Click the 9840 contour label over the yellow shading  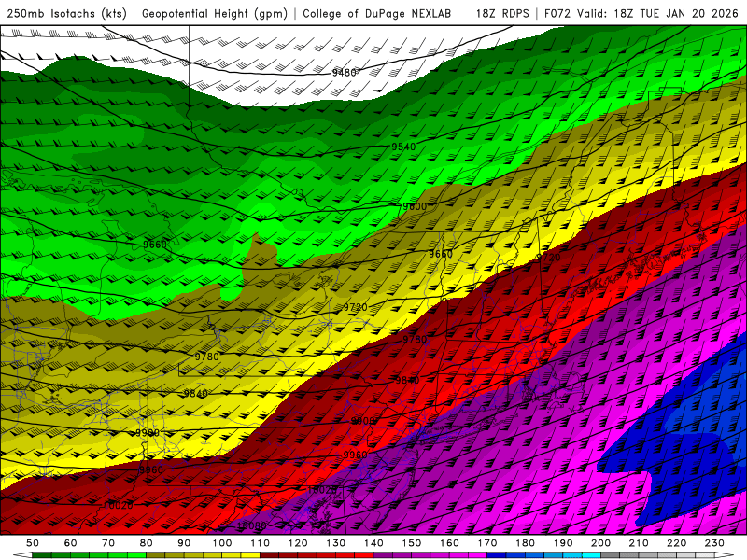pyautogui.click(x=195, y=393)
